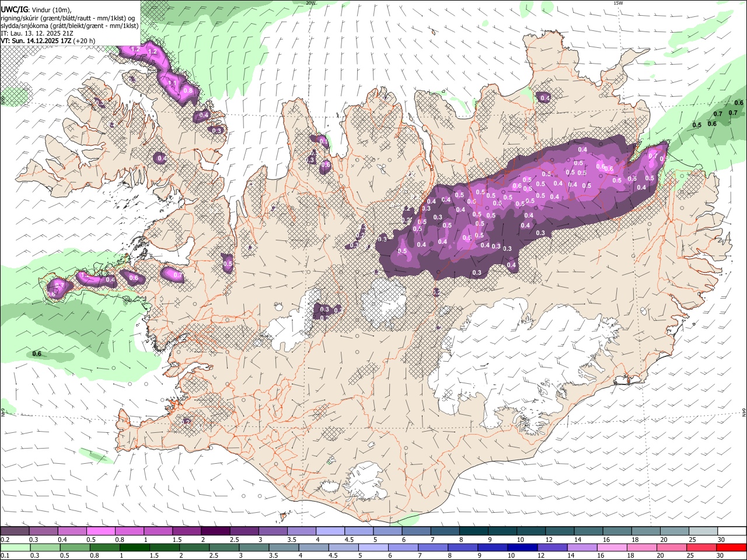Screen dimensions: 747x560
Task: Click the 1.1 snowfall value in the northwest band
Action: click(x=172, y=83)
